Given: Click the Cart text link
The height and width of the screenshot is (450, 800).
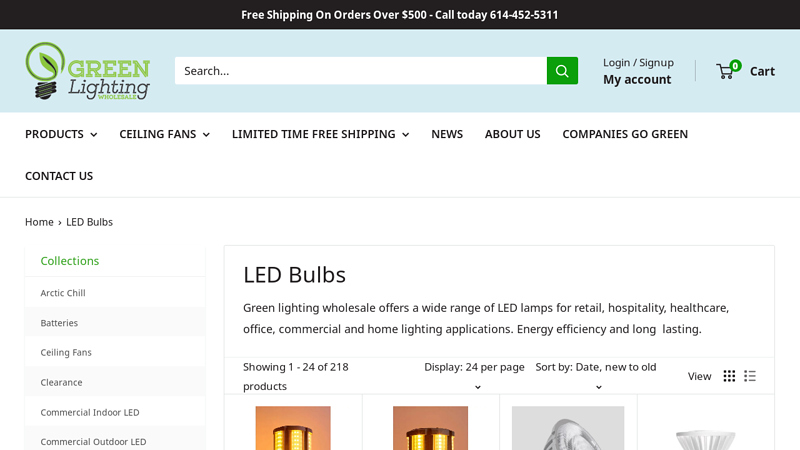Looking at the screenshot, I should pos(762,71).
